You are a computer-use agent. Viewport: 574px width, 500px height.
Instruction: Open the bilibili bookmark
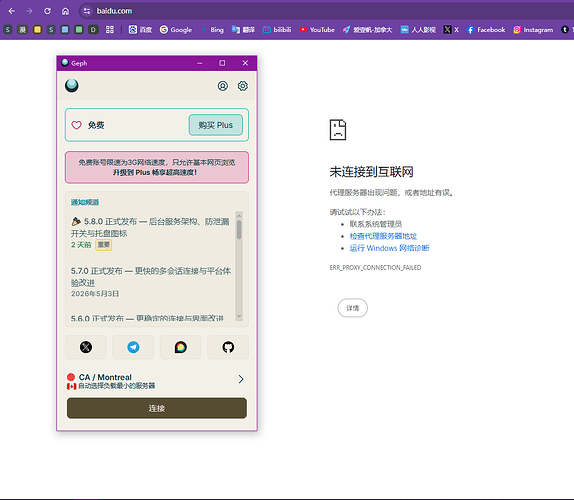coord(277,30)
